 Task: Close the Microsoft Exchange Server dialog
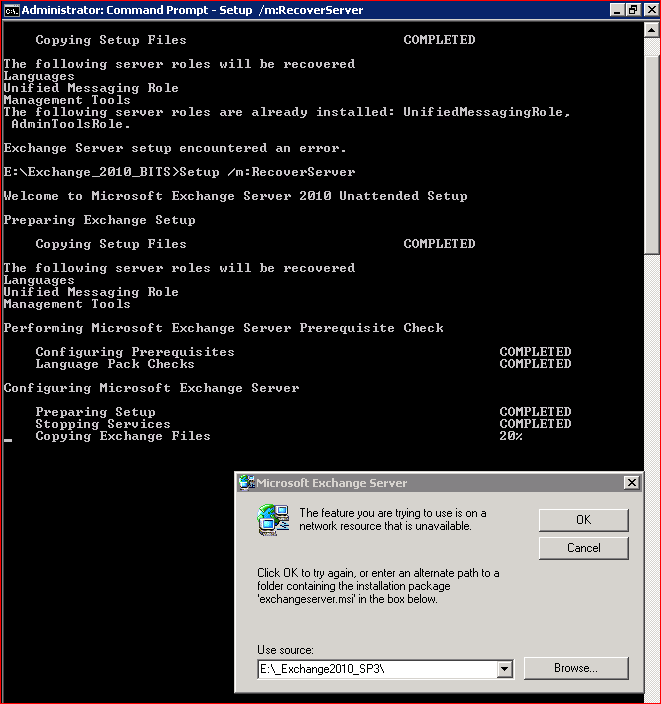(x=631, y=483)
